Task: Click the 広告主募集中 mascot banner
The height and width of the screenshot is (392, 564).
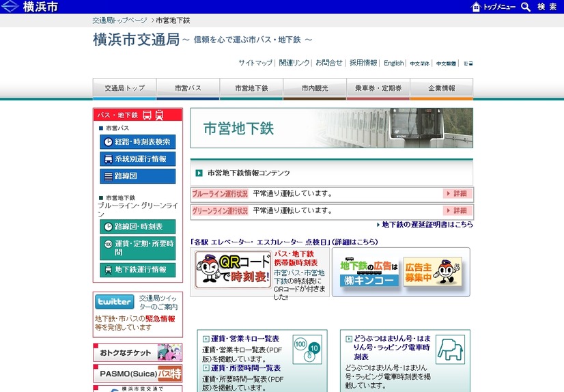Action: click(x=433, y=272)
